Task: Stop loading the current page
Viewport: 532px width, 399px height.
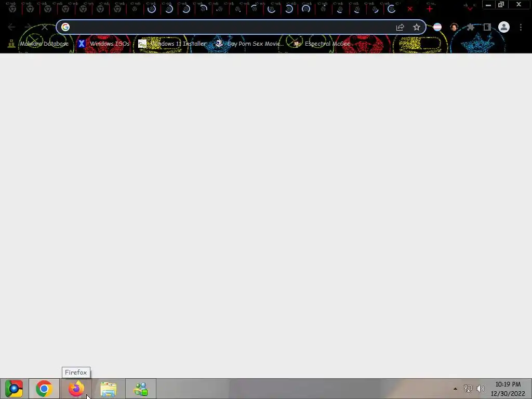Action: tap(45, 27)
